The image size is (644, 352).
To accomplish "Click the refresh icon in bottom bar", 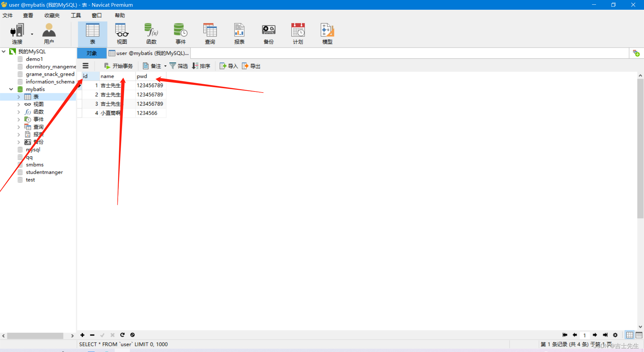I will pyautogui.click(x=122, y=335).
